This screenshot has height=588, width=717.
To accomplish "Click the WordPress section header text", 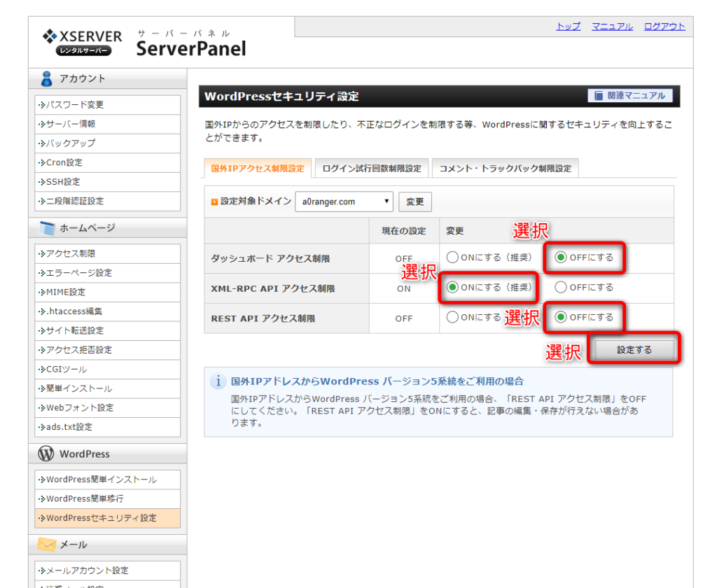I will coord(85,454).
